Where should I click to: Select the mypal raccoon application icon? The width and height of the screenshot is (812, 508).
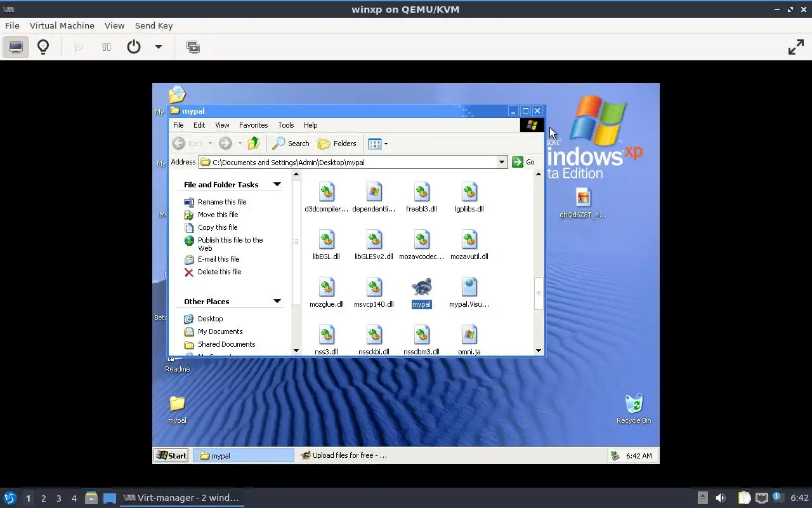coord(421,288)
